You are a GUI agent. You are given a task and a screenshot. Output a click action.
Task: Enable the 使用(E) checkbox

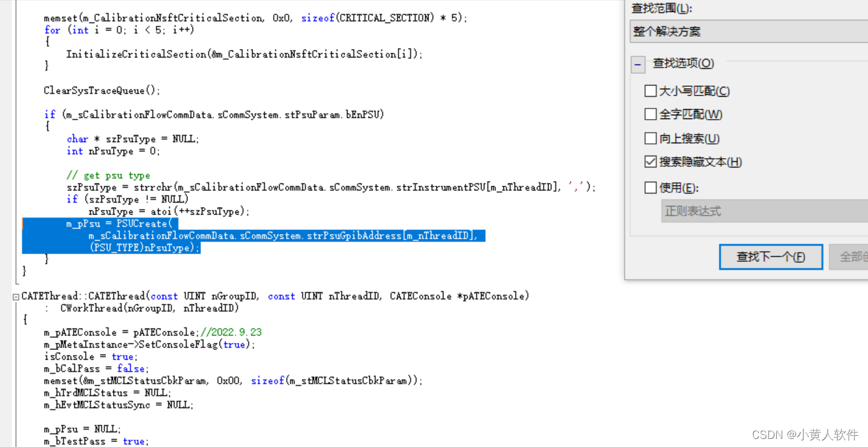[650, 187]
